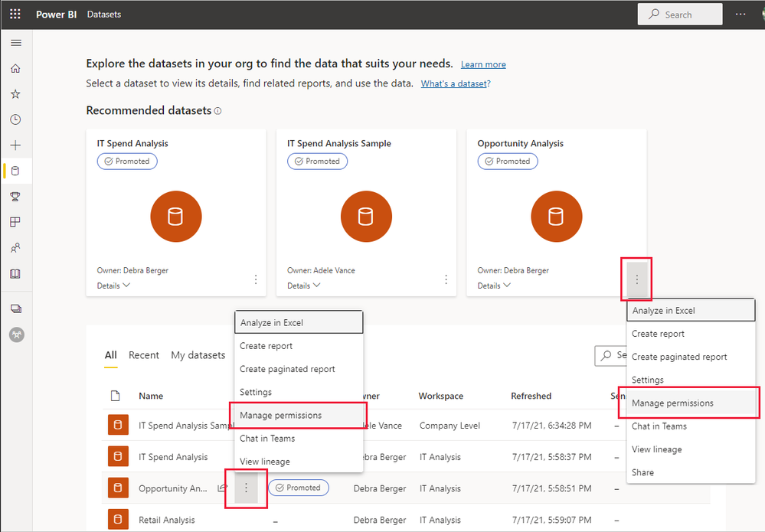Open Shared with me icon in sidebar

click(x=15, y=248)
